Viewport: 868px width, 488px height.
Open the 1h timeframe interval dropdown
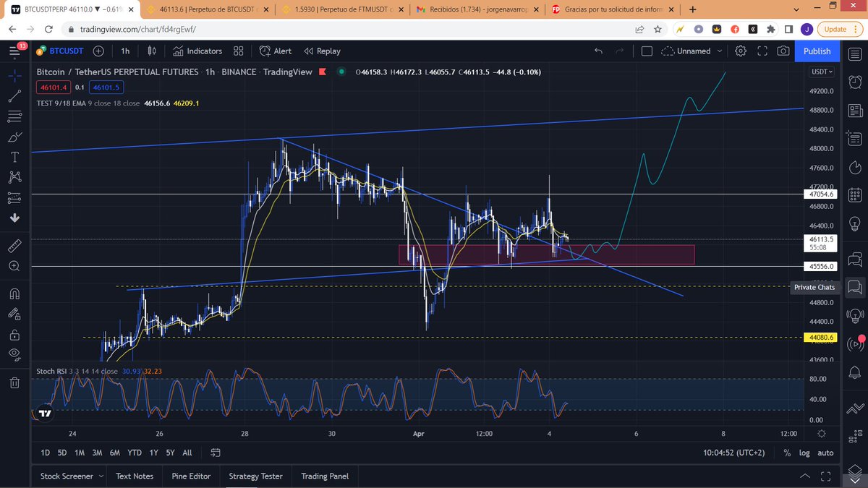pyautogui.click(x=125, y=51)
